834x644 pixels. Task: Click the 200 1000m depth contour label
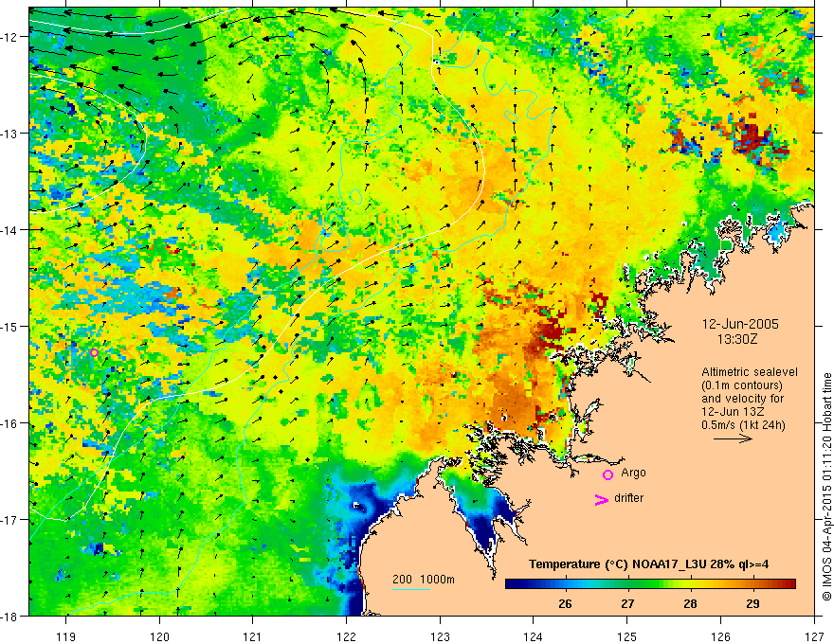pos(424,580)
